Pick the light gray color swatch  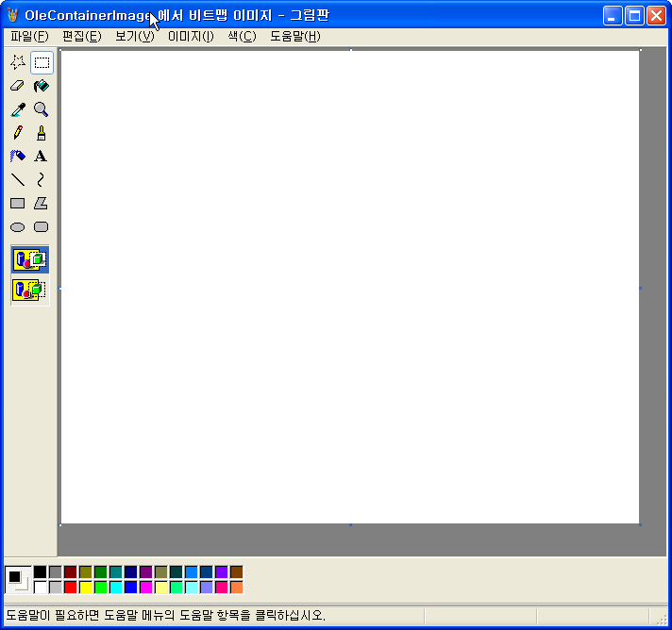click(x=56, y=588)
